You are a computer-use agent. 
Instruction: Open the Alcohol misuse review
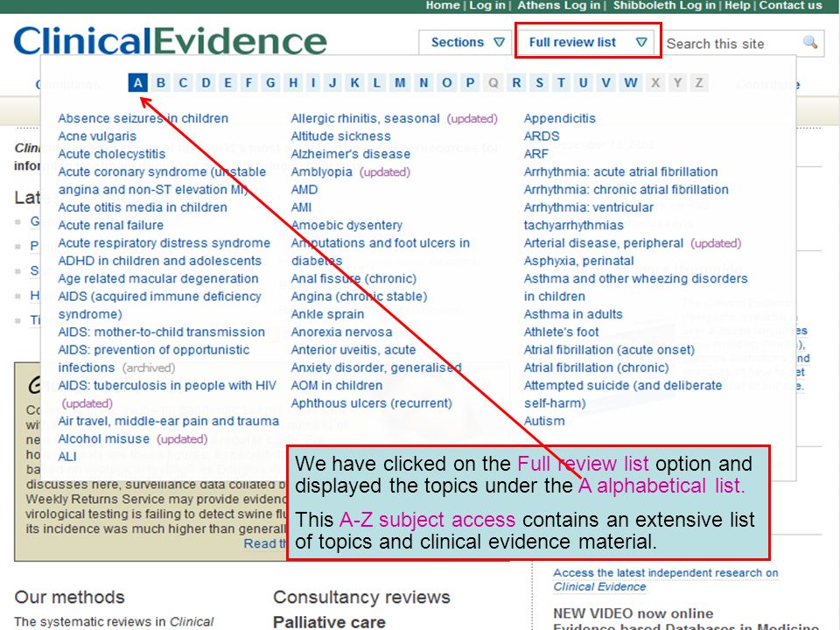[x=103, y=438]
